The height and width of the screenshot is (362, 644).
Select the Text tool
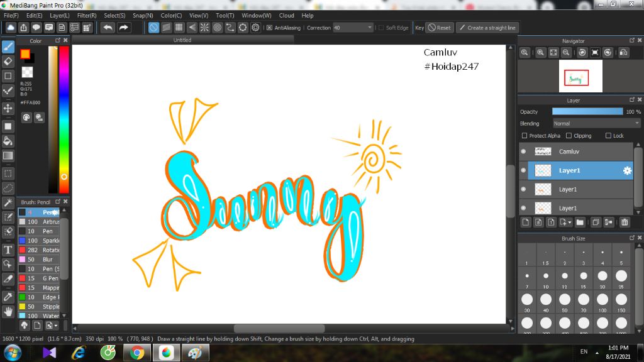coord(8,250)
